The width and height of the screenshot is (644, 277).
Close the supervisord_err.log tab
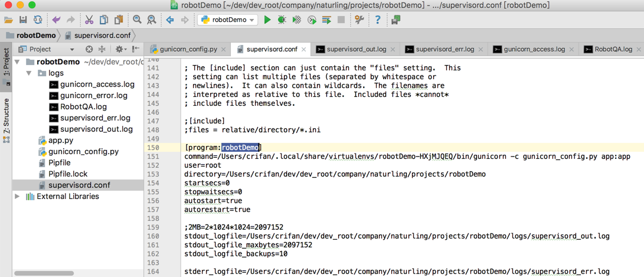(480, 50)
